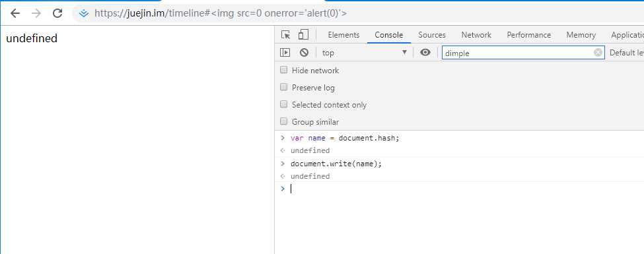The height and width of the screenshot is (254, 644).
Task: Clear the dimple filter text
Action: click(x=598, y=53)
